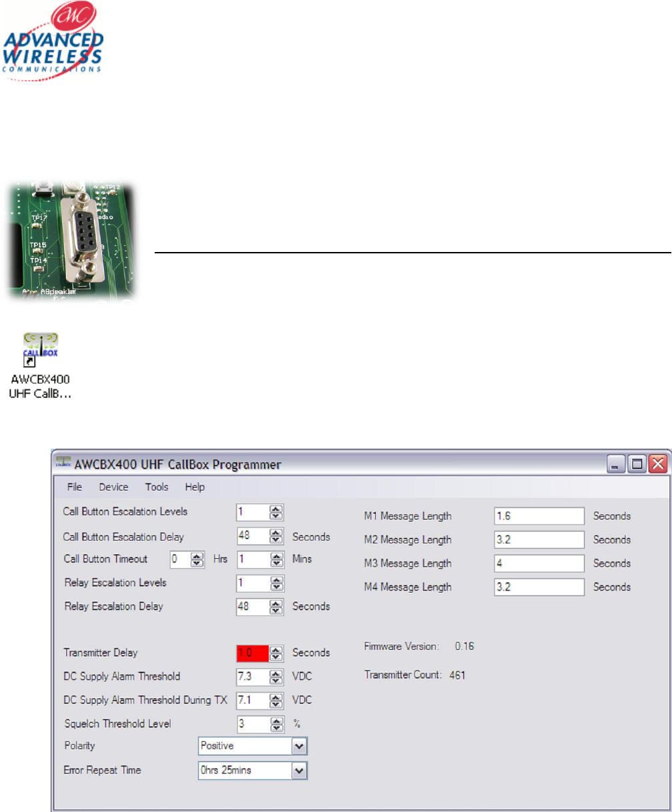Adjust Relay Escalation Levels spinner
672x812 pixels.
277,583
